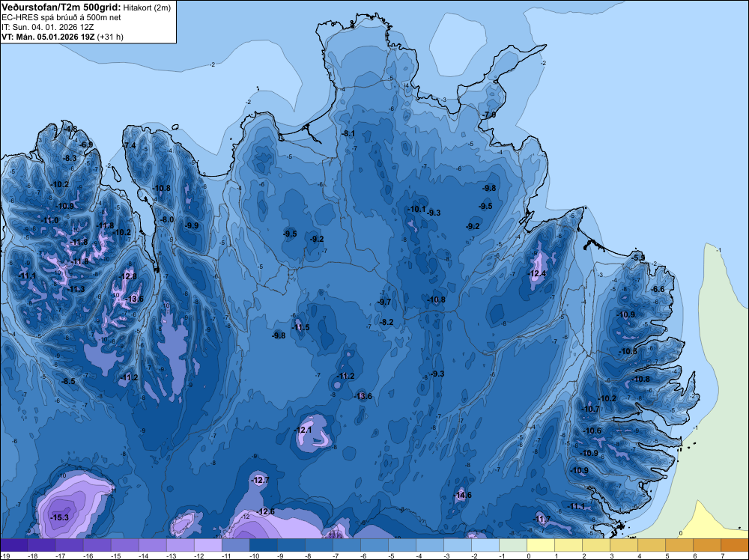The height and width of the screenshot is (560, 749).
Task: Click the Hitakort (2m) header label
Action: tap(147, 7)
